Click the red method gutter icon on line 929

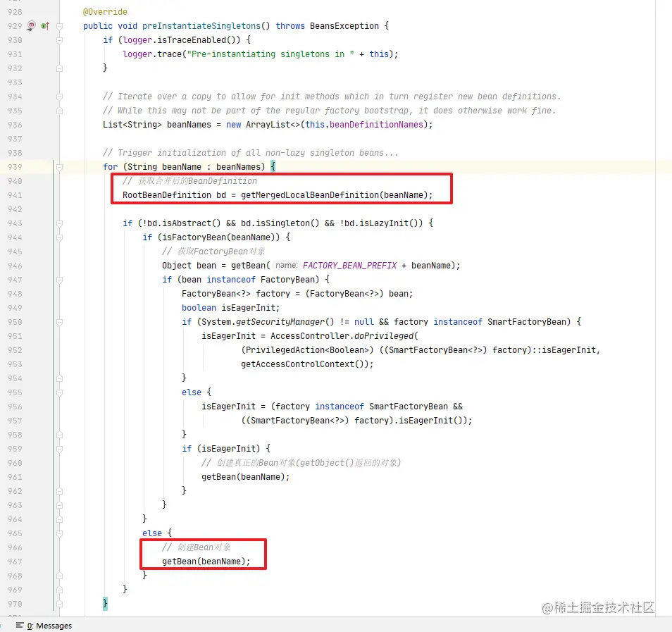pyautogui.click(x=31, y=26)
